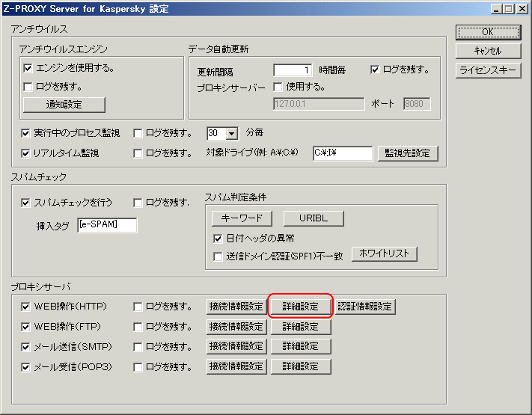The image size is (532, 415).
Task: Click the proxy address field 127.0.0.1
Action: coord(319,104)
